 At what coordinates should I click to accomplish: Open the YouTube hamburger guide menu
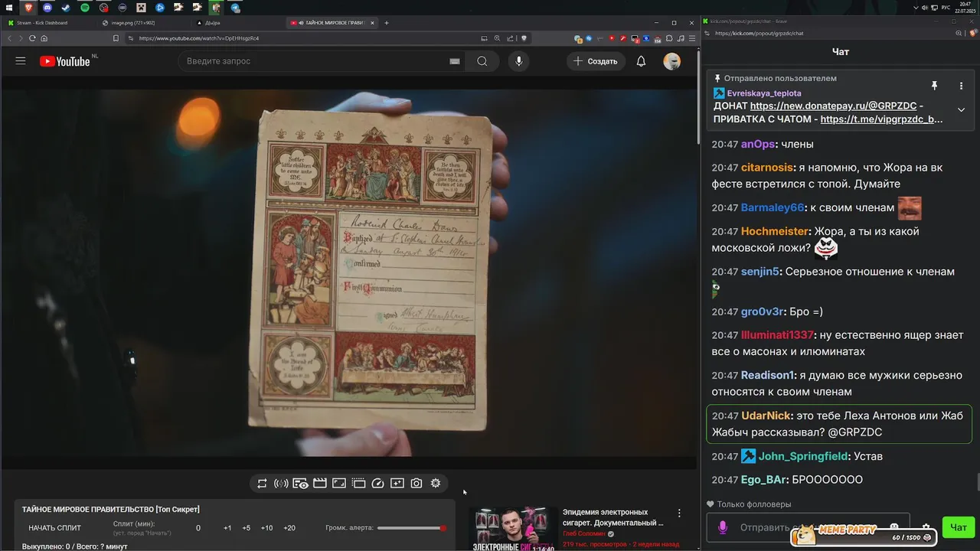tap(21, 61)
